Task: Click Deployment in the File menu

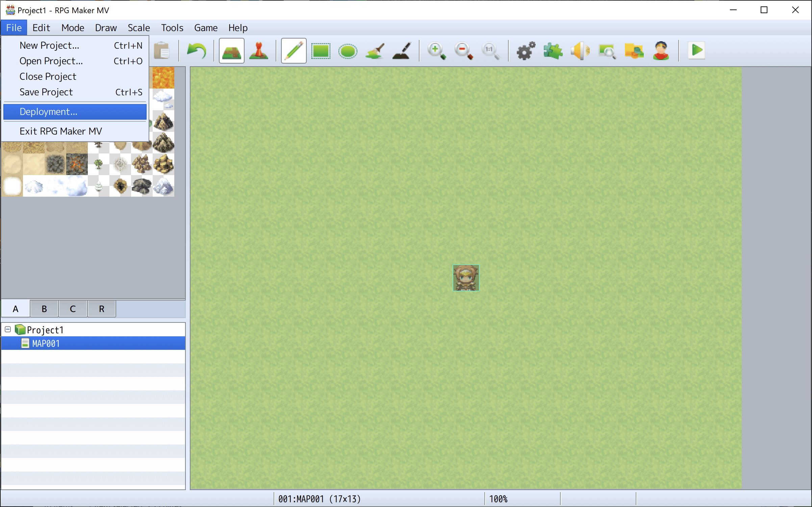Action: (75, 112)
